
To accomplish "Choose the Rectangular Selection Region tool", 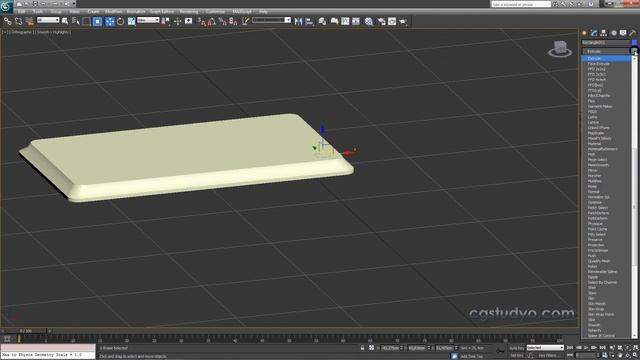I will tap(87, 21).
